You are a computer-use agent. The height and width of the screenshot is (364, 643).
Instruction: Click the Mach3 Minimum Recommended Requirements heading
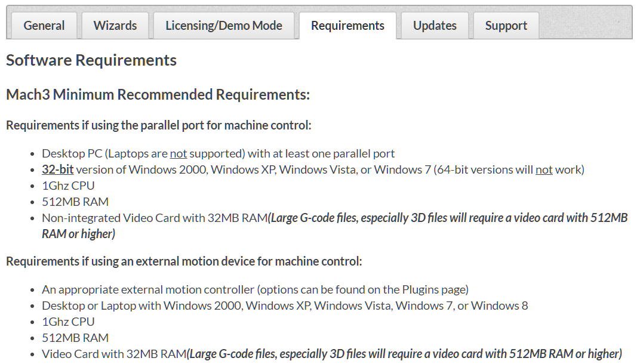158,94
